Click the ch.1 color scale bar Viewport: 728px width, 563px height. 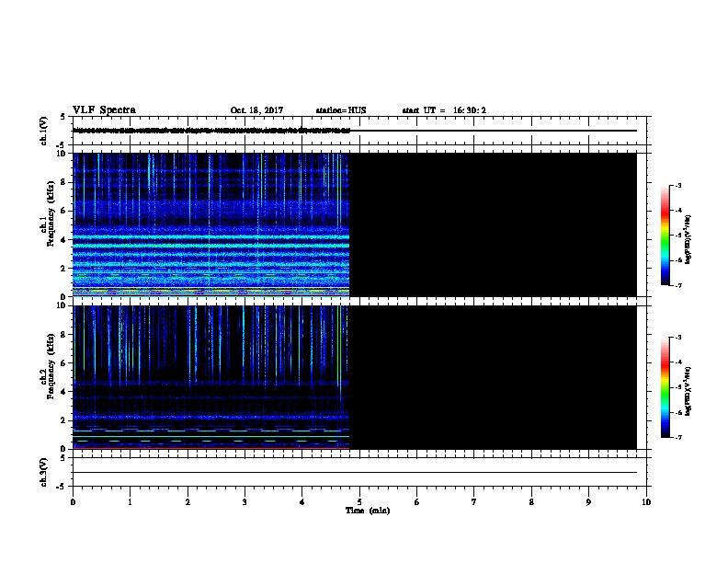[665, 236]
